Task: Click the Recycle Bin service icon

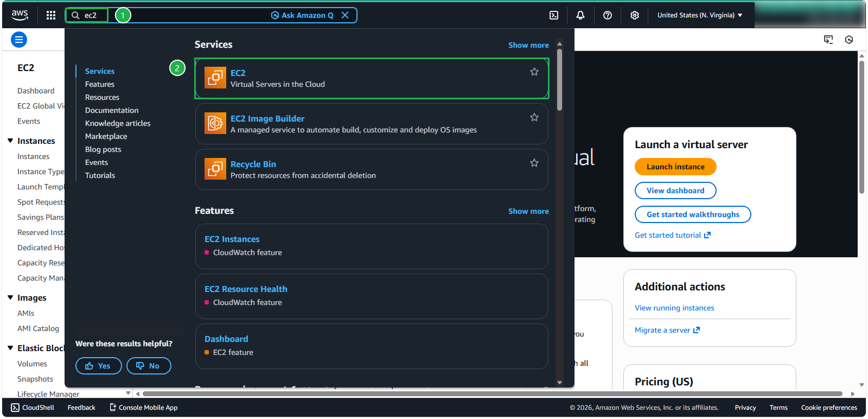Action: [x=215, y=169]
